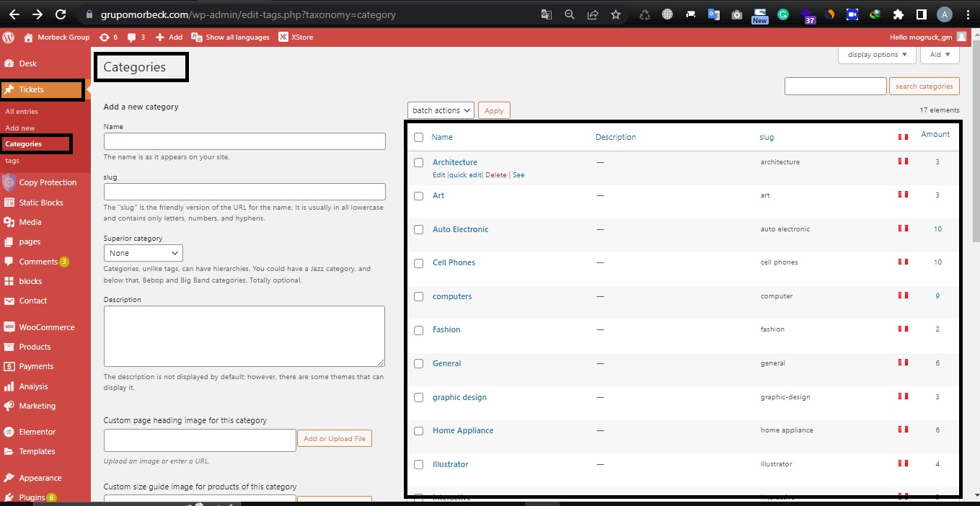Open the Payments icon in sidebar
This screenshot has width=980, height=506.
click(9, 366)
